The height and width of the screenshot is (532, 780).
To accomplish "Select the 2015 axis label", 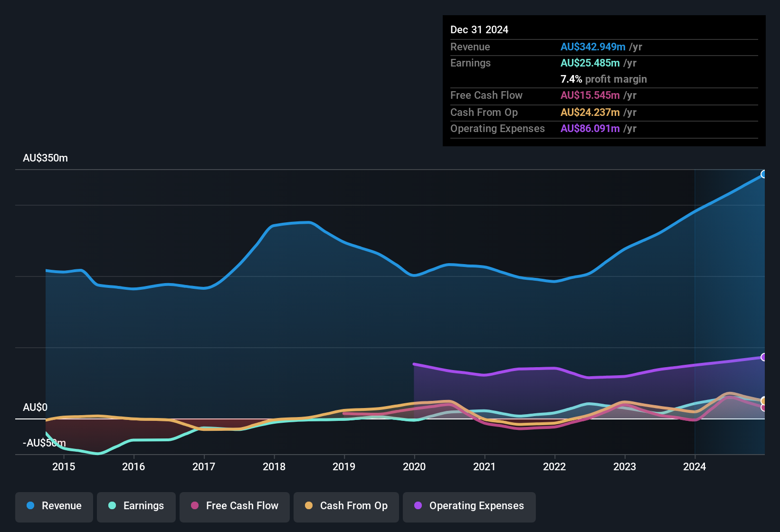I will pyautogui.click(x=65, y=467).
